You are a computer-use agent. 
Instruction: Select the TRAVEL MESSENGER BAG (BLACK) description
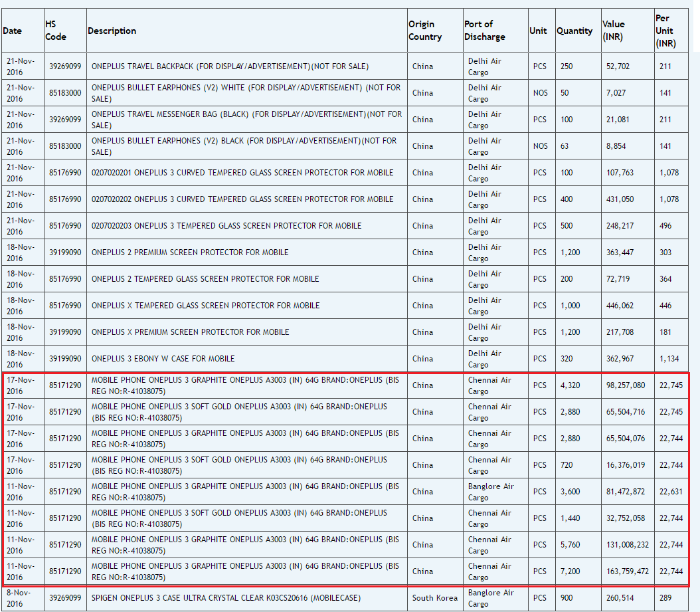(246, 120)
